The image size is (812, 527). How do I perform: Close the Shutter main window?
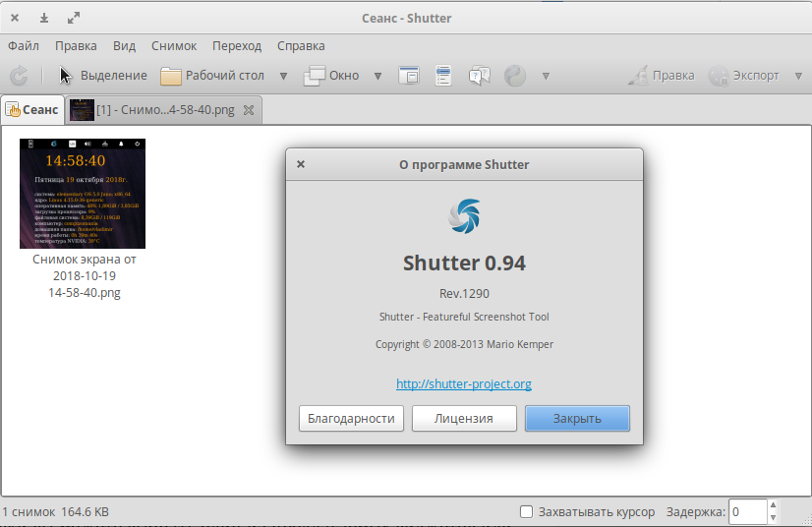(x=15, y=18)
